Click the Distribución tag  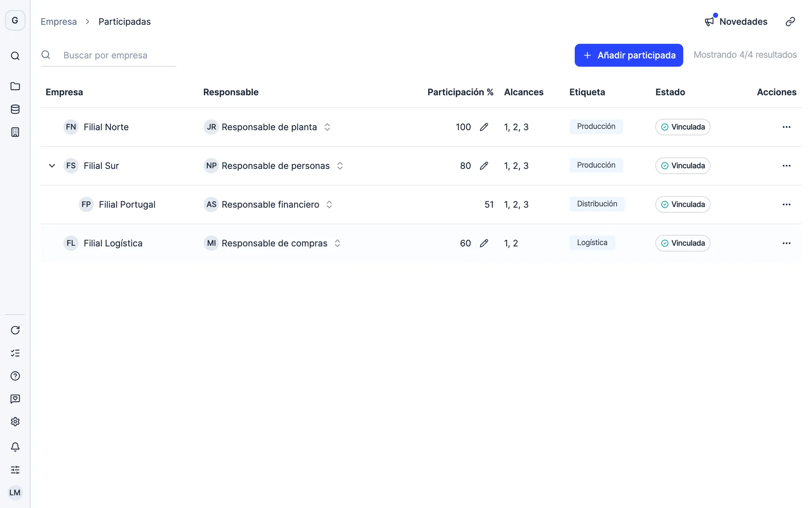(597, 204)
